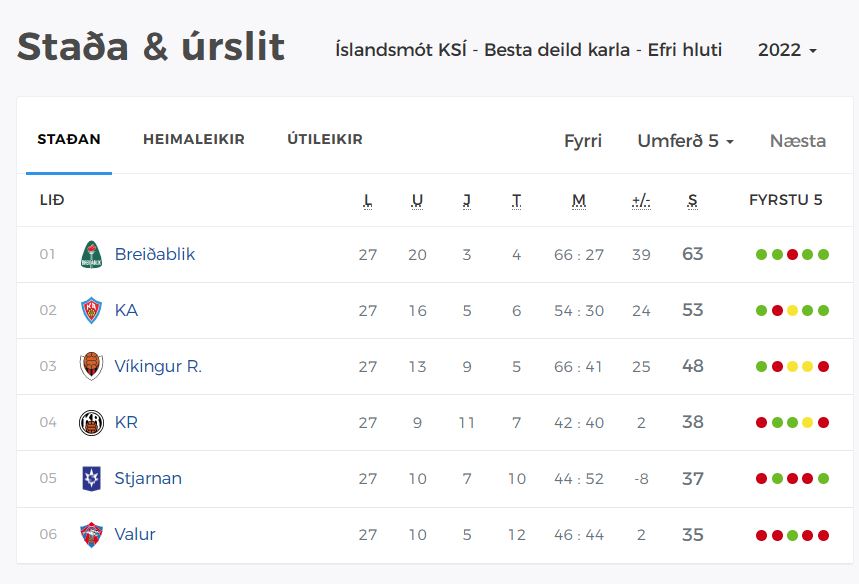Open the Umferð 5 round dropdown
This screenshot has height=584, width=859.
point(685,141)
